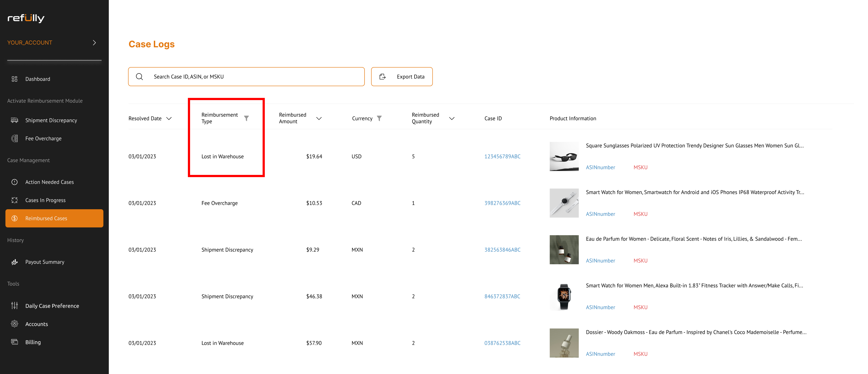Filter by Currency funnel icon
Viewport: 868px width, 374px height.
point(379,118)
